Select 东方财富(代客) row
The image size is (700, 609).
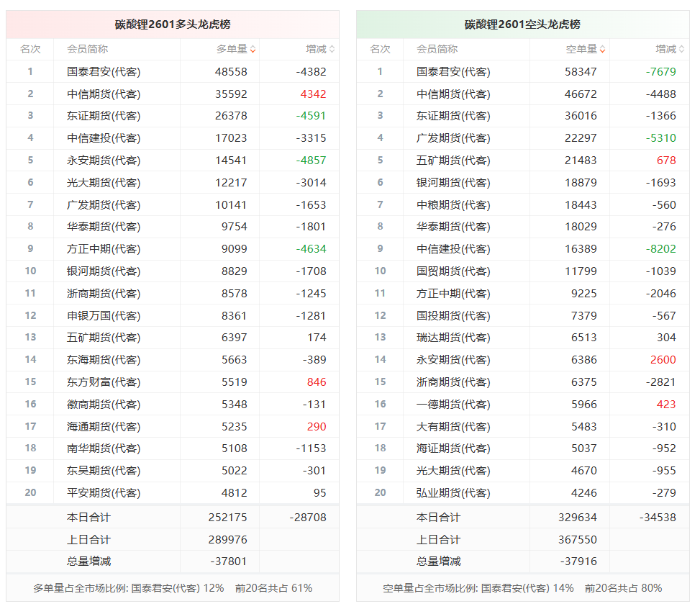pyautogui.click(x=173, y=382)
